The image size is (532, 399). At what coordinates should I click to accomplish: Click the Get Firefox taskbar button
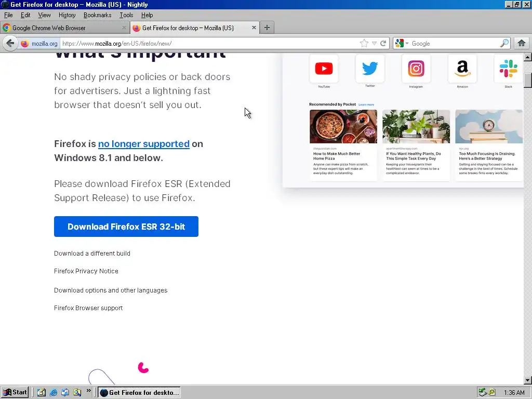coord(139,393)
